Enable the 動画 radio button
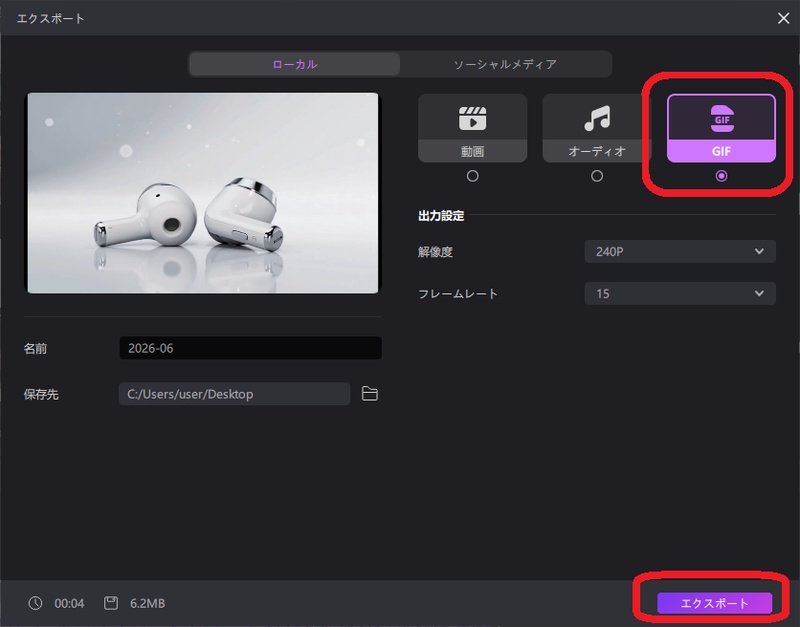Screen dimensions: 800x627 [472, 176]
